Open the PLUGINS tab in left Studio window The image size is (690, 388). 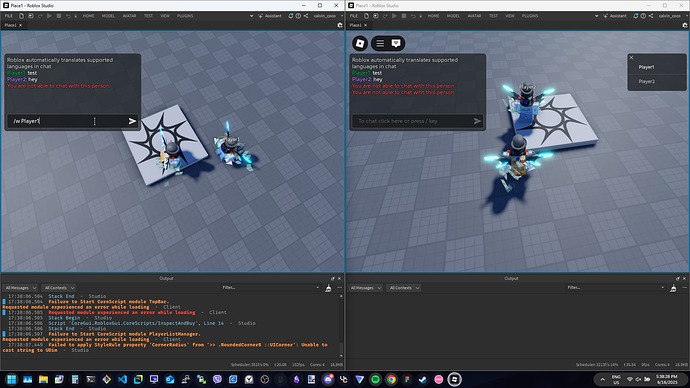(185, 16)
